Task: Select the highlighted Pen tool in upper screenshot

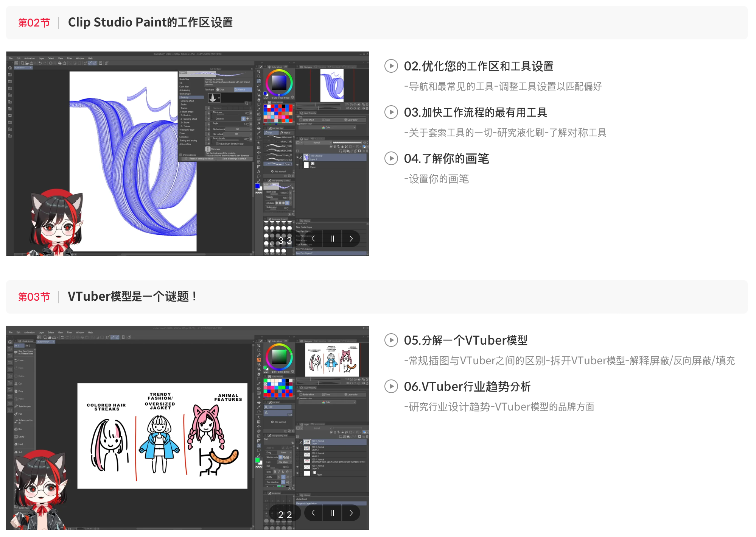Action: pos(259,81)
